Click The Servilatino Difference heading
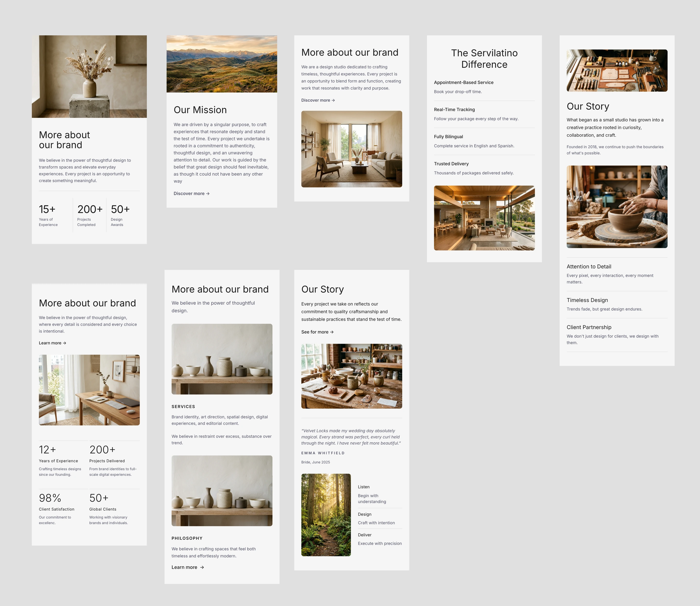This screenshot has height=606, width=700. click(484, 59)
